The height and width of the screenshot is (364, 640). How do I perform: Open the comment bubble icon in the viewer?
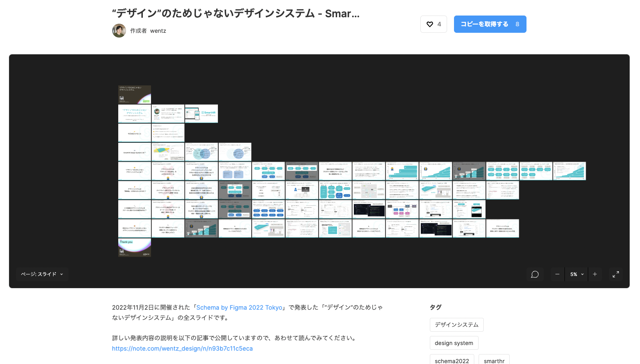[535, 274]
